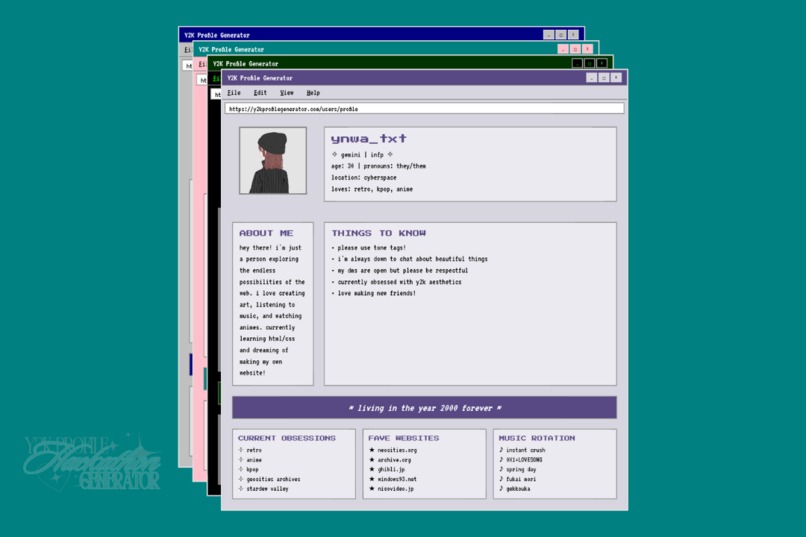
Task: Click 'loves: retro, kpop, anime' line
Action: coord(372,189)
